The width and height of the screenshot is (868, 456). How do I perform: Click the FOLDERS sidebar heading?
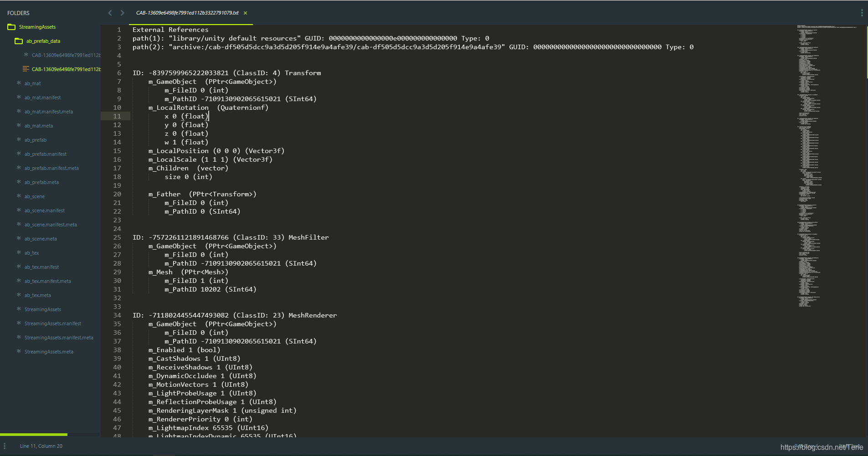click(18, 13)
